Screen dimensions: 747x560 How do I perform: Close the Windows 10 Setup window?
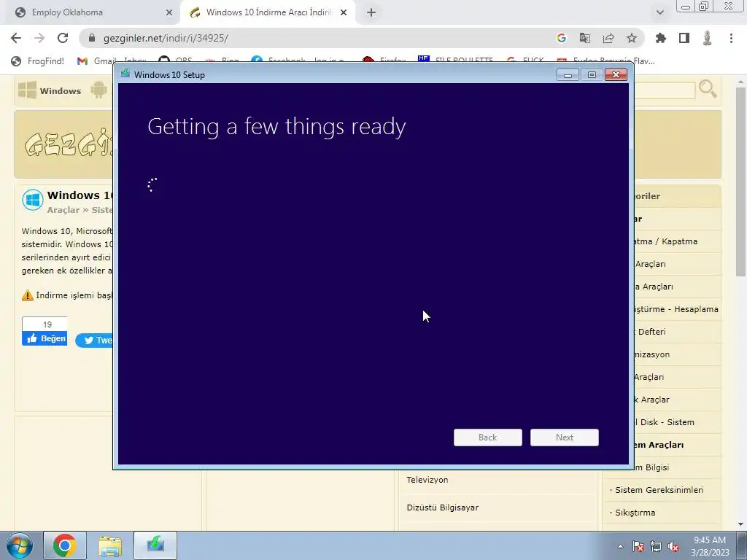pyautogui.click(x=616, y=75)
